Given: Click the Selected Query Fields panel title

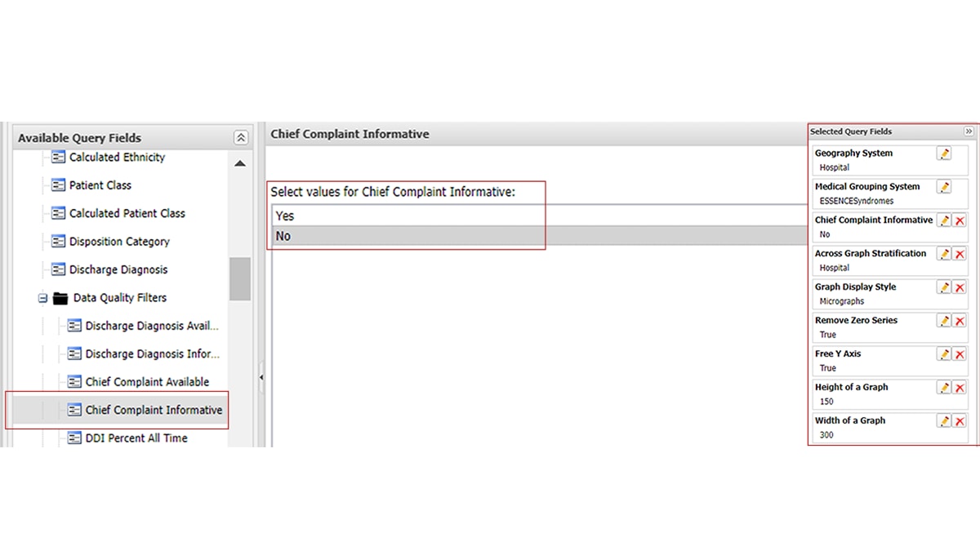Looking at the screenshot, I should tap(851, 131).
